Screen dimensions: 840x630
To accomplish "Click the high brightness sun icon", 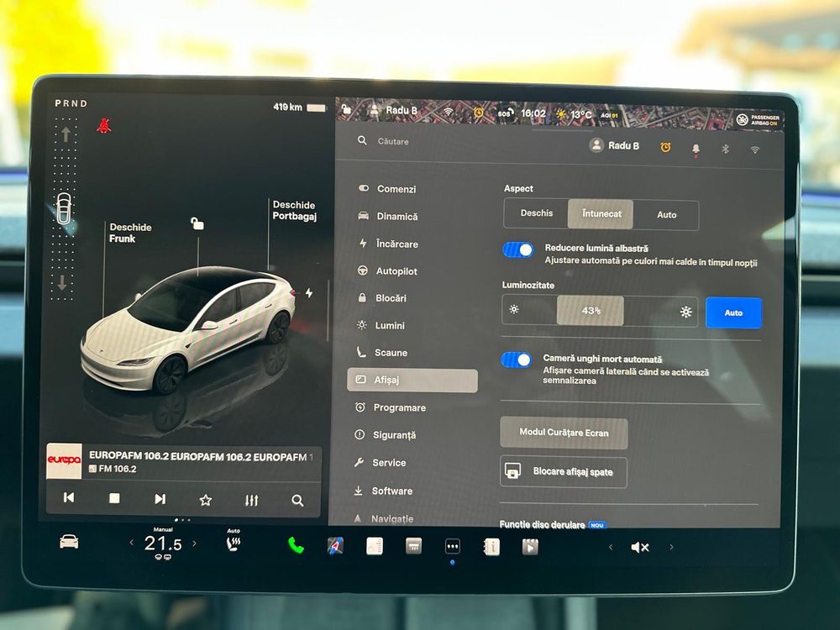I will 685,312.
